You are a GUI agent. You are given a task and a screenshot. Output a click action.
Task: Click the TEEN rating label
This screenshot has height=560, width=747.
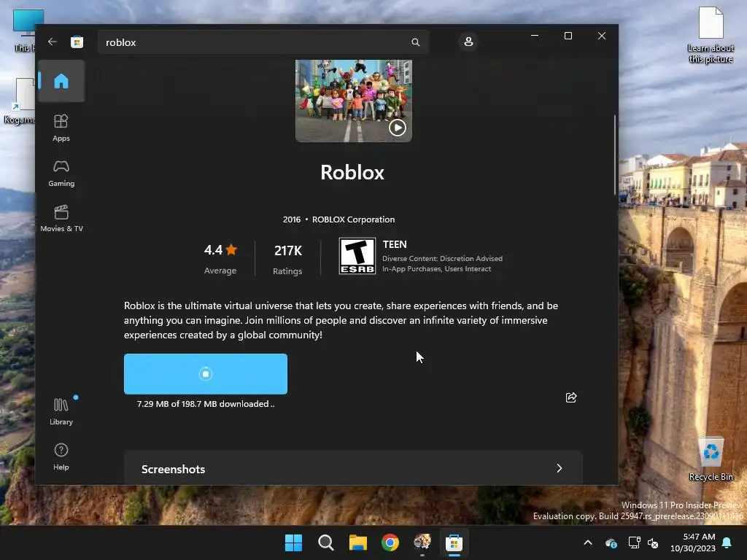(x=395, y=244)
